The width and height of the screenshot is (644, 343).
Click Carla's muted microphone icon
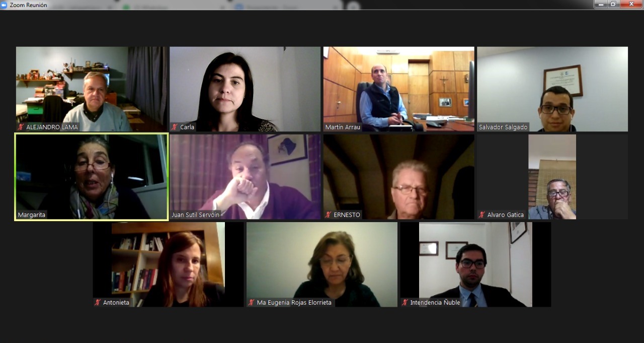click(x=175, y=127)
